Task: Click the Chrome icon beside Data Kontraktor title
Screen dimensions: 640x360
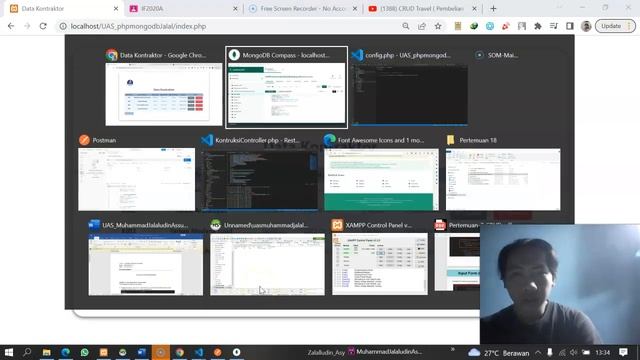Action: pyautogui.click(x=111, y=55)
